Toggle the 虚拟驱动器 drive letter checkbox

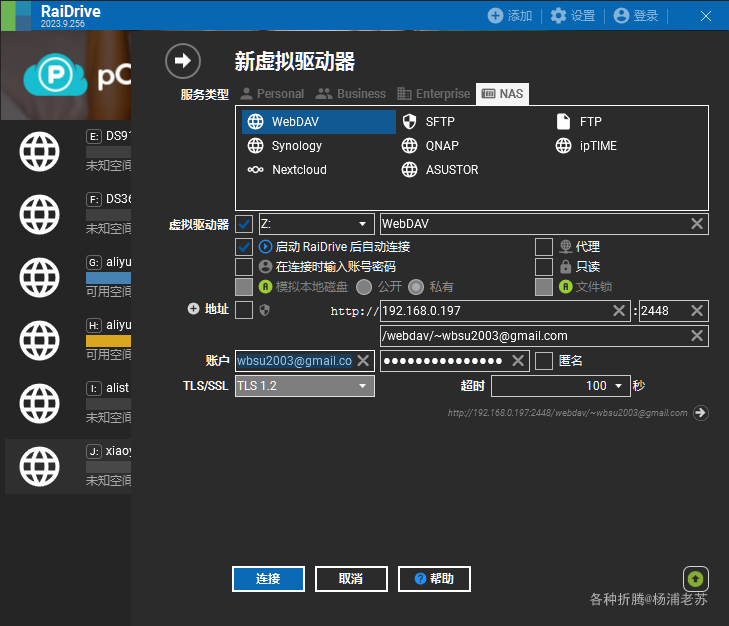pos(244,224)
